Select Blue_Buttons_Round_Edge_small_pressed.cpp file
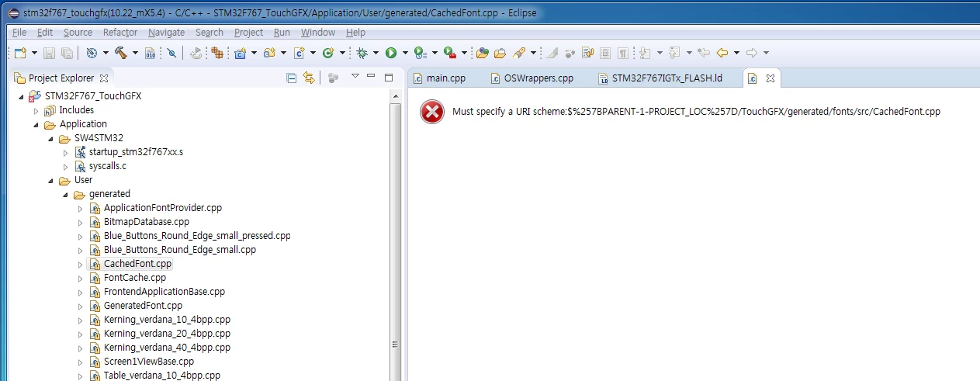 [197, 236]
